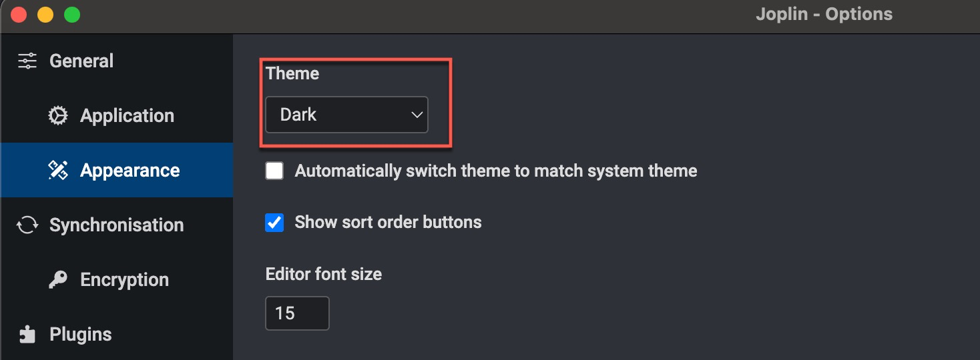Screen dimensions: 980x360
Task: Select the Application settings tab
Action: coord(127,116)
